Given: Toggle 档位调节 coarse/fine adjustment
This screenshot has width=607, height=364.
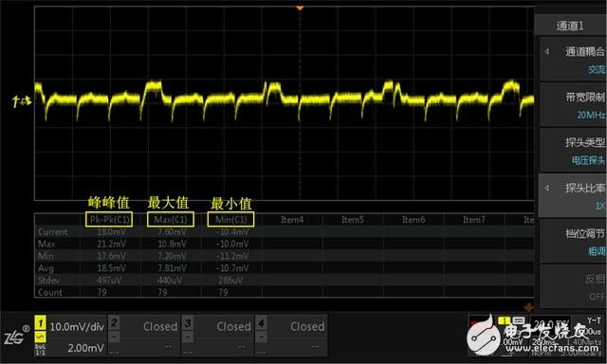Looking at the screenshot, I should (573, 241).
